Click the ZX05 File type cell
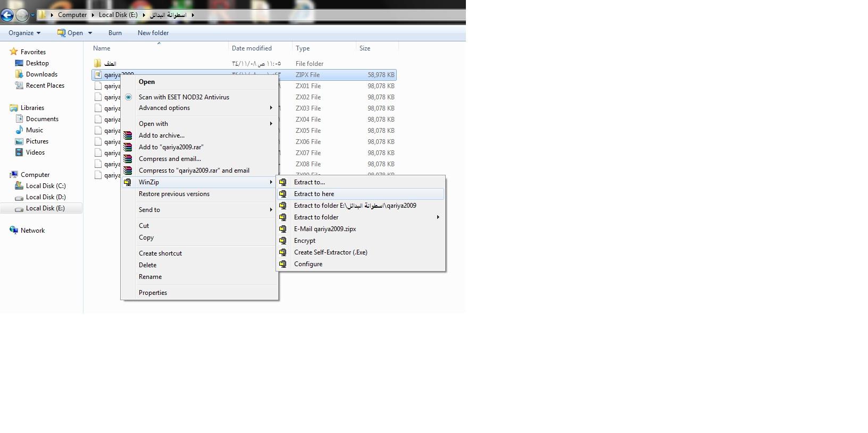 click(308, 131)
